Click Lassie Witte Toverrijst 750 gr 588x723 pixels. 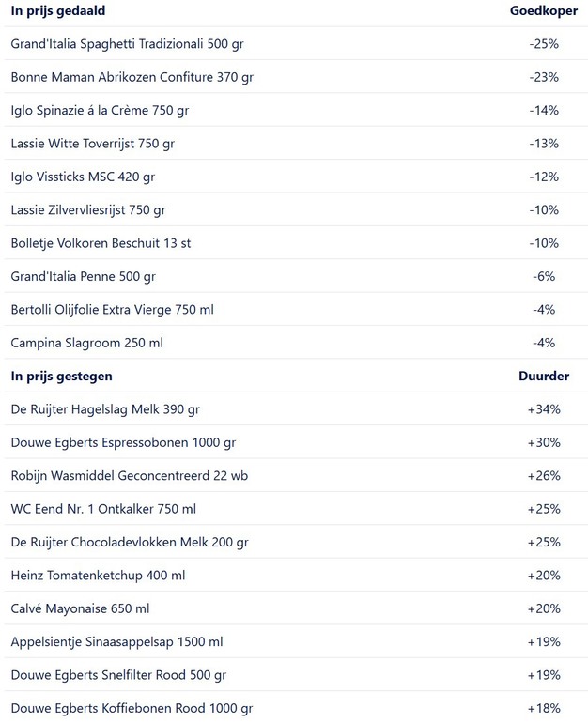[92, 144]
